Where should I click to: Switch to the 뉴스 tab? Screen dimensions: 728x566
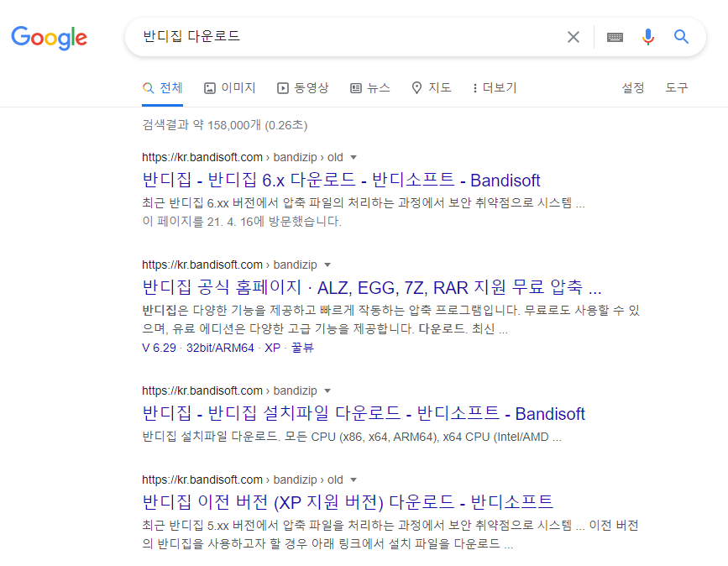(370, 88)
